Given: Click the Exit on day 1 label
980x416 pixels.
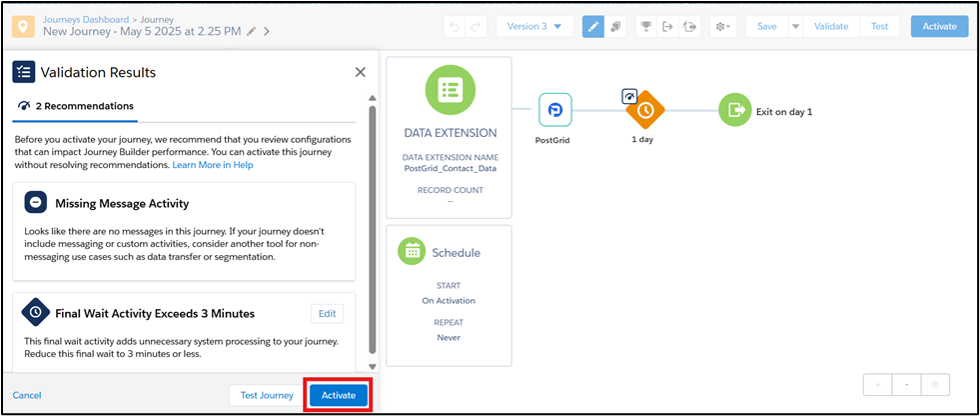Looking at the screenshot, I should [x=784, y=112].
